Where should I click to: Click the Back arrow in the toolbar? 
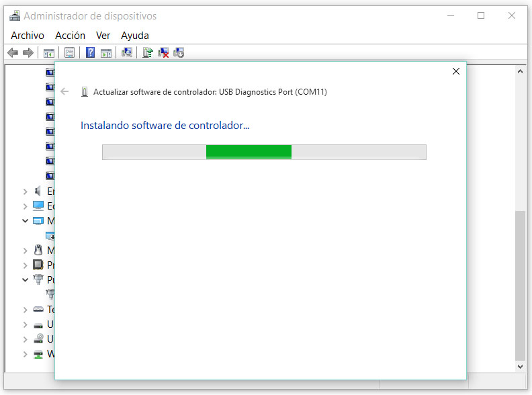[x=12, y=52]
